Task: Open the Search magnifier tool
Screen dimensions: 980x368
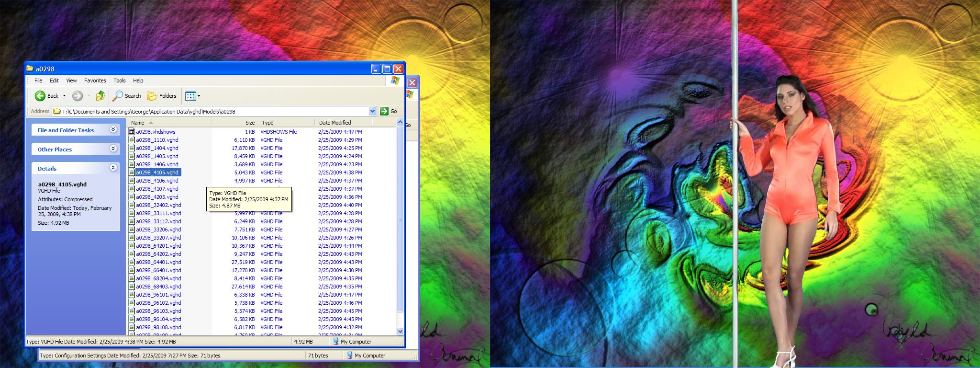Action: 118,96
